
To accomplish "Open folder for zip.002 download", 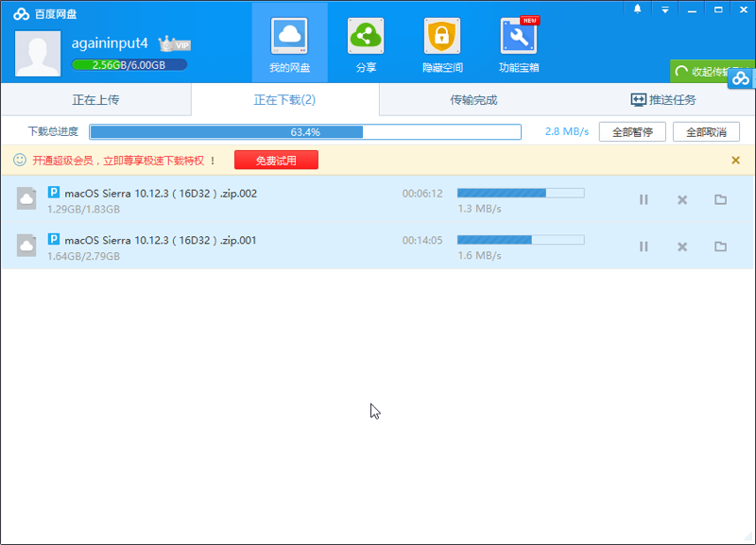I will pyautogui.click(x=720, y=199).
